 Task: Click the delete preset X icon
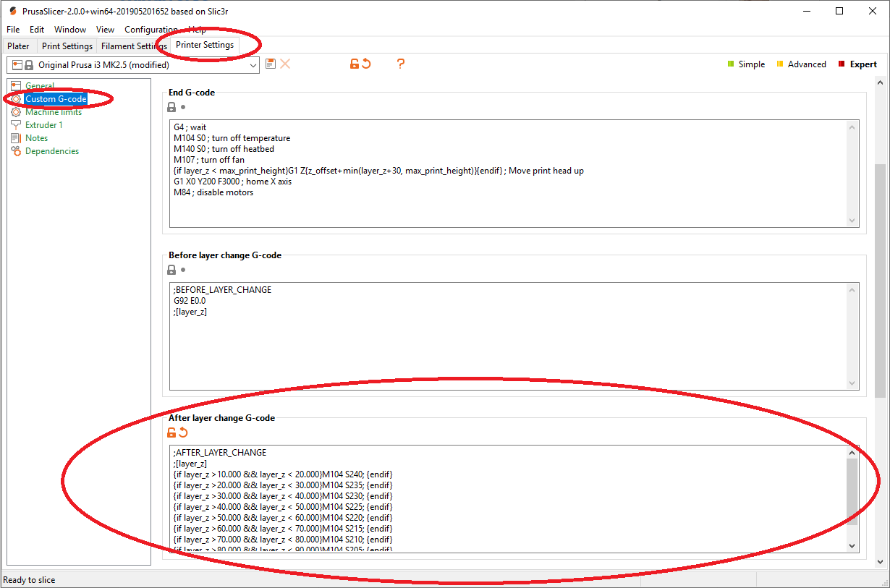285,64
